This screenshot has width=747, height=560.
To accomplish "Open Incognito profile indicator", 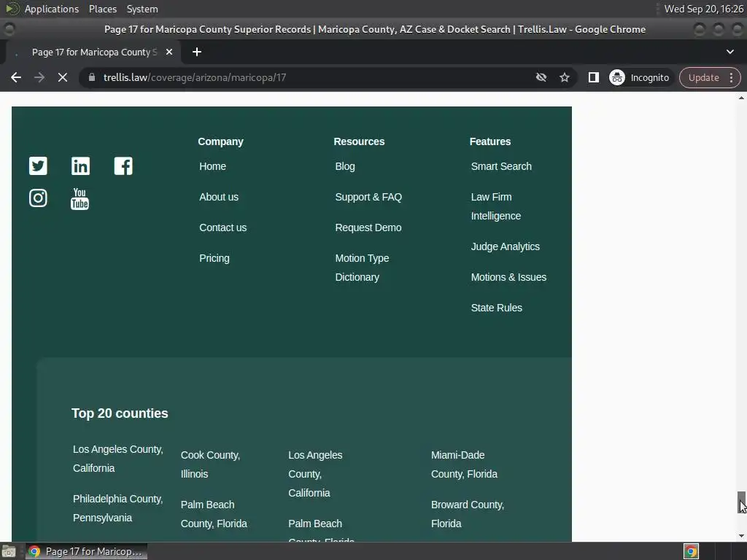I will pyautogui.click(x=639, y=77).
